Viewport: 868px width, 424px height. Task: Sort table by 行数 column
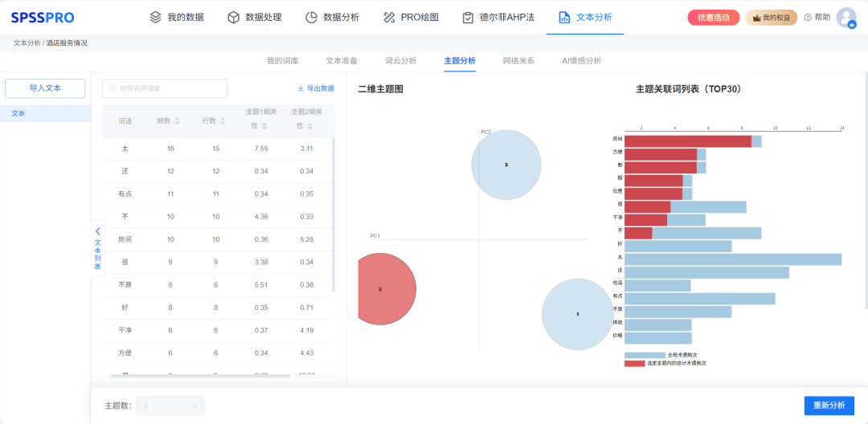(223, 120)
